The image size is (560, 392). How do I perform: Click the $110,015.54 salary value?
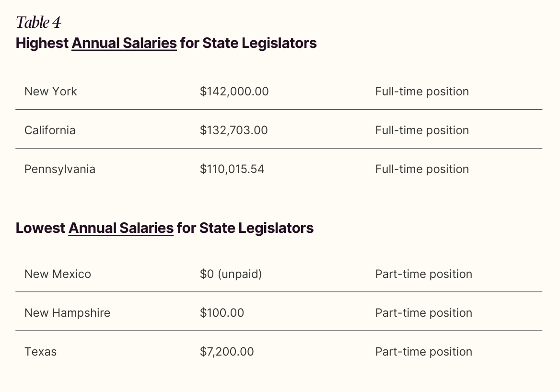pyautogui.click(x=232, y=169)
